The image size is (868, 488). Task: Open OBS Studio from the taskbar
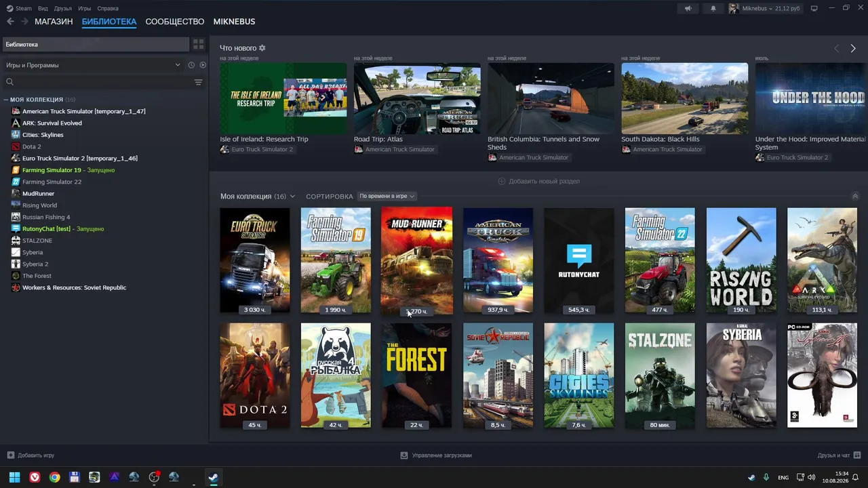pyautogui.click(x=154, y=477)
